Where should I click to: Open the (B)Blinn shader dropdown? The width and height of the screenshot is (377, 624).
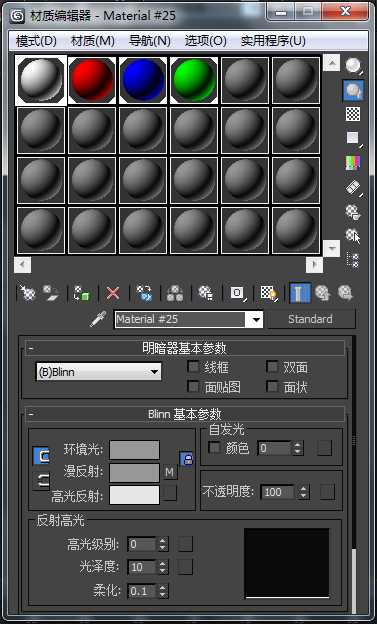tap(99, 372)
